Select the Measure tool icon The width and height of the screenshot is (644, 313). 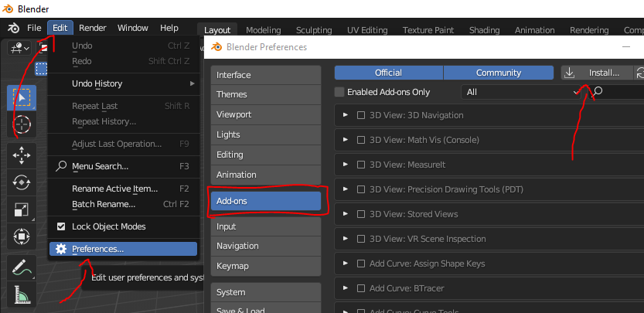click(x=22, y=295)
